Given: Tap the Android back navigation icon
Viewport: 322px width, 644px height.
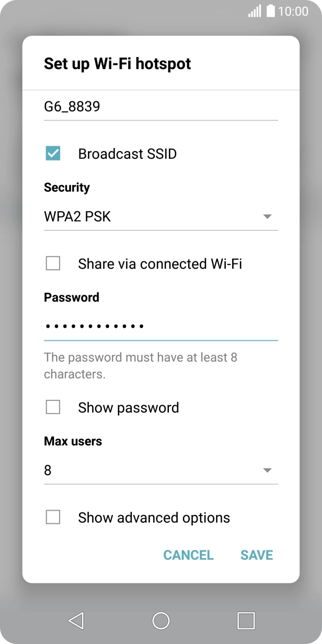Looking at the screenshot, I should click(x=76, y=620).
